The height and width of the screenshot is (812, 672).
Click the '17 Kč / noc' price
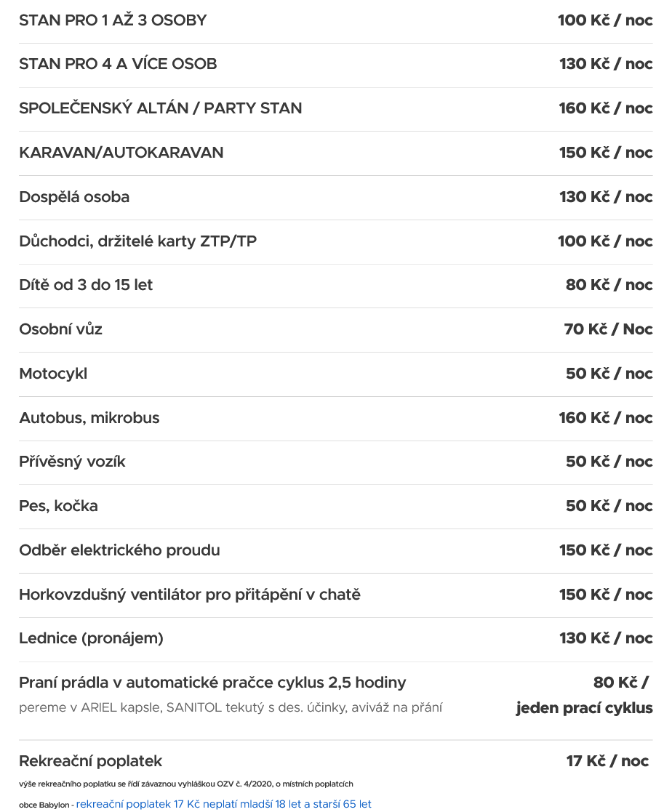(607, 761)
